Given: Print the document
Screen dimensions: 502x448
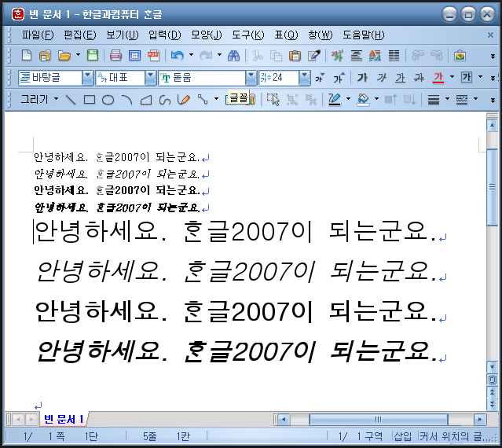Looking at the screenshot, I should [x=115, y=55].
